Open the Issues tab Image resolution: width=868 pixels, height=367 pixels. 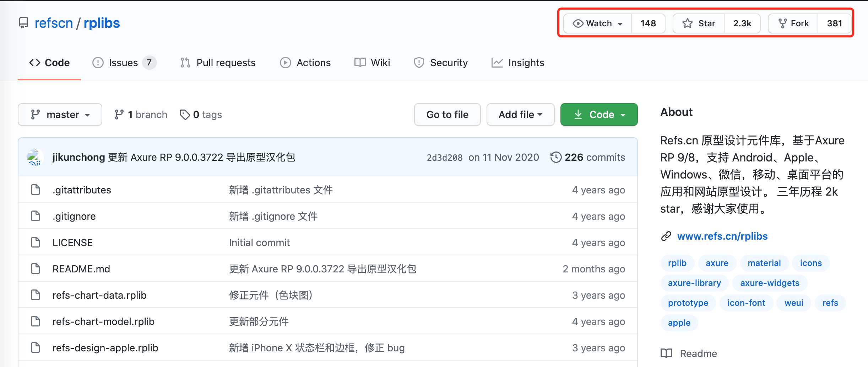pyautogui.click(x=124, y=63)
